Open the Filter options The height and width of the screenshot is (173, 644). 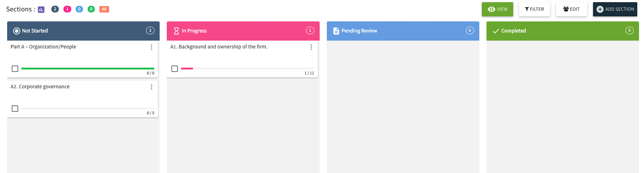click(x=534, y=9)
